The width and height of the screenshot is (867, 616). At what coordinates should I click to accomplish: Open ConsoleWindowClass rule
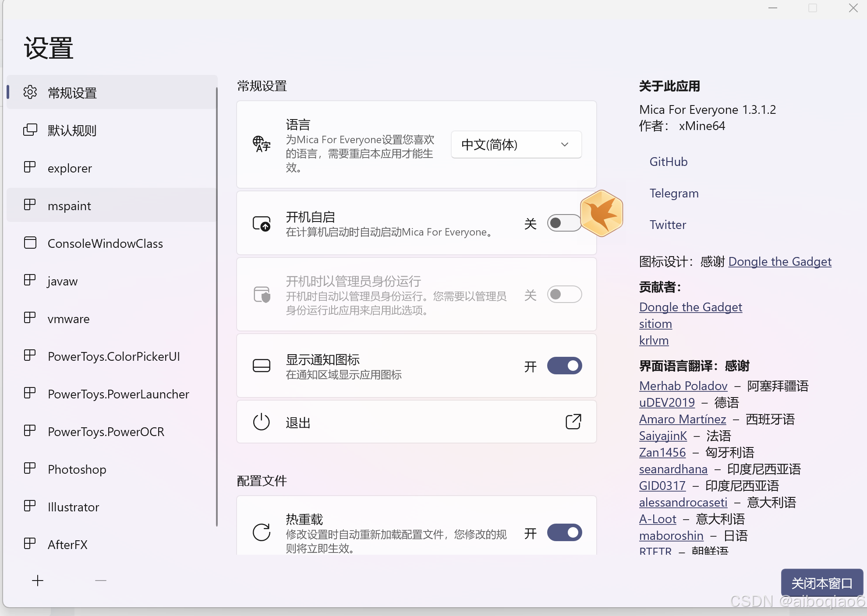[x=112, y=243]
